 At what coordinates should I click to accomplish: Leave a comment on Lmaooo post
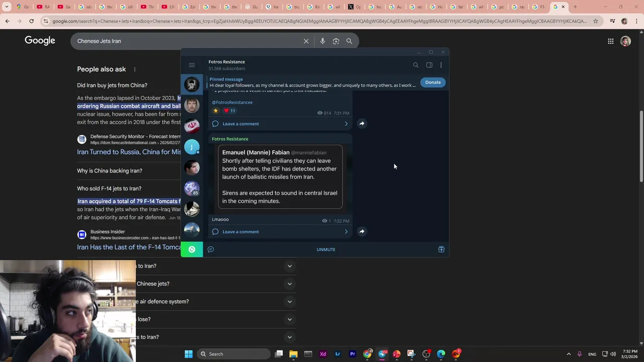(280, 232)
